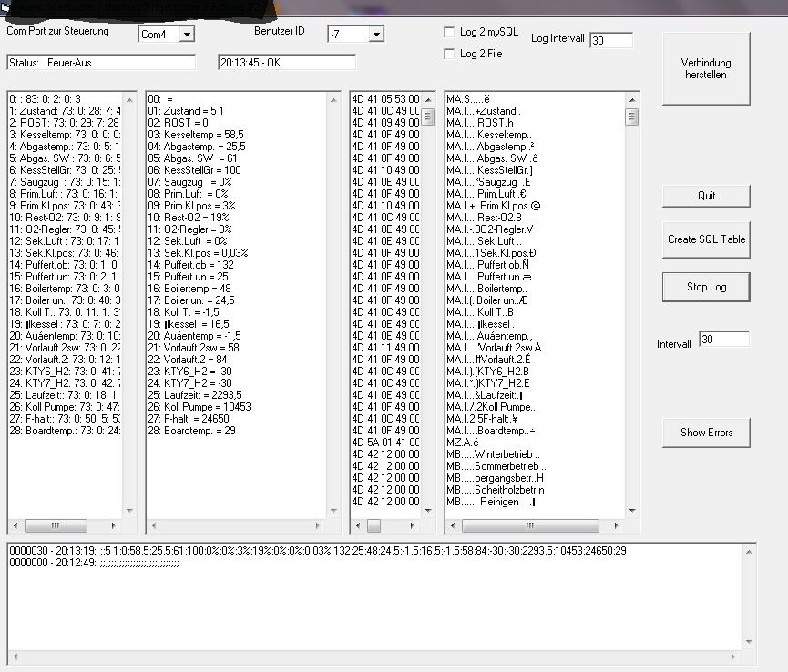Click up arrow of parsed values list scrollbar
The image size is (788, 672).
[x=333, y=100]
